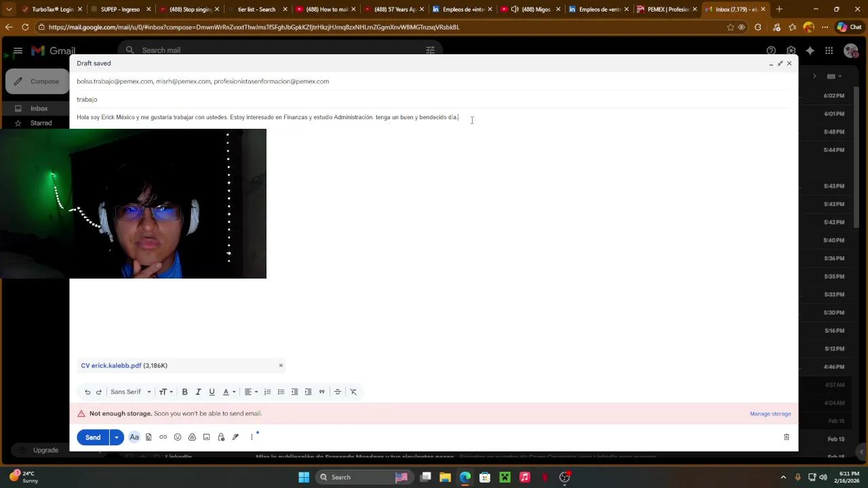The image size is (868, 488).
Task: Click into the email body text
Action: (x=267, y=117)
